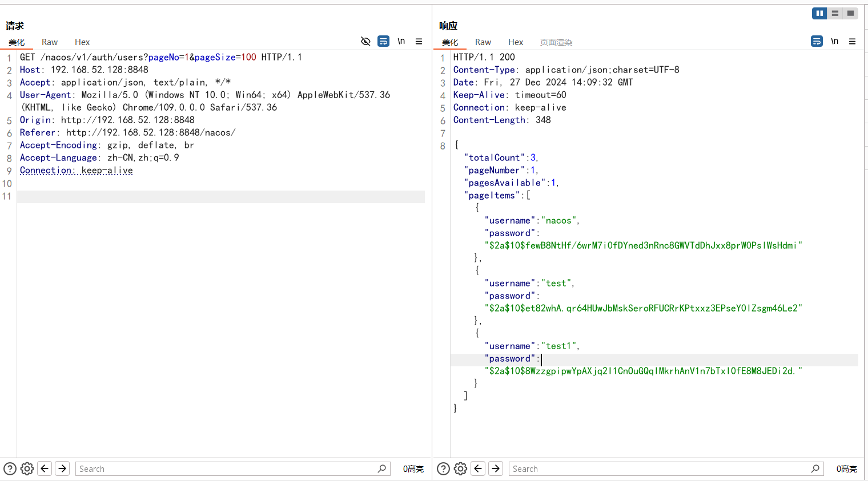Click the Referer header line
The height and width of the screenshot is (481, 868).
[x=127, y=132]
